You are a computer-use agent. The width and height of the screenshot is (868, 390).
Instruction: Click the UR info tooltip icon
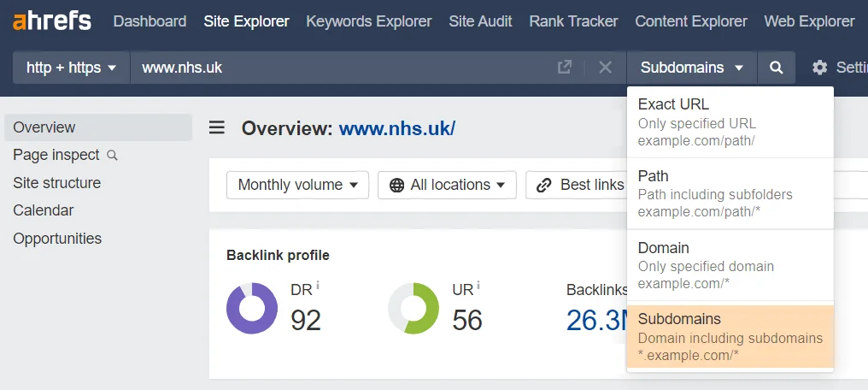coord(478,285)
